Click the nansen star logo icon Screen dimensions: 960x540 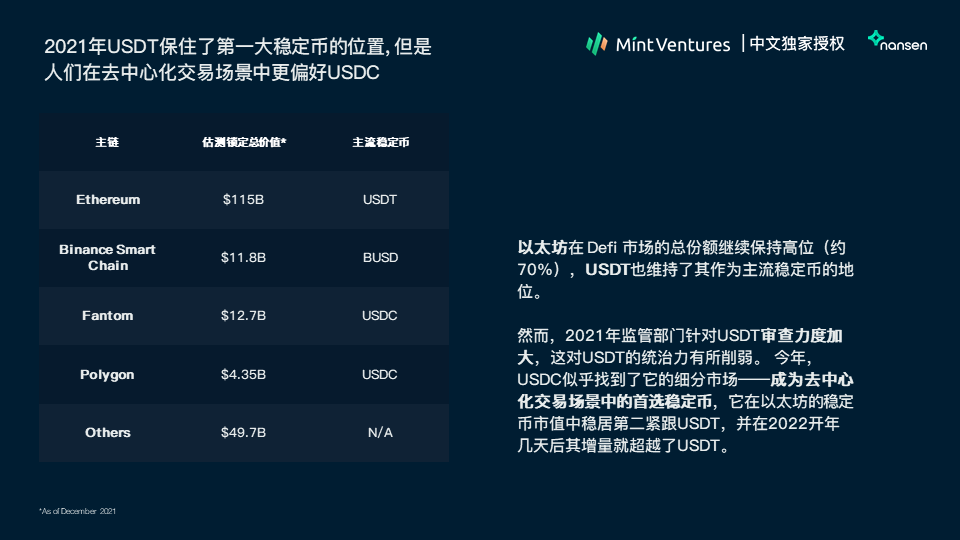pos(876,39)
